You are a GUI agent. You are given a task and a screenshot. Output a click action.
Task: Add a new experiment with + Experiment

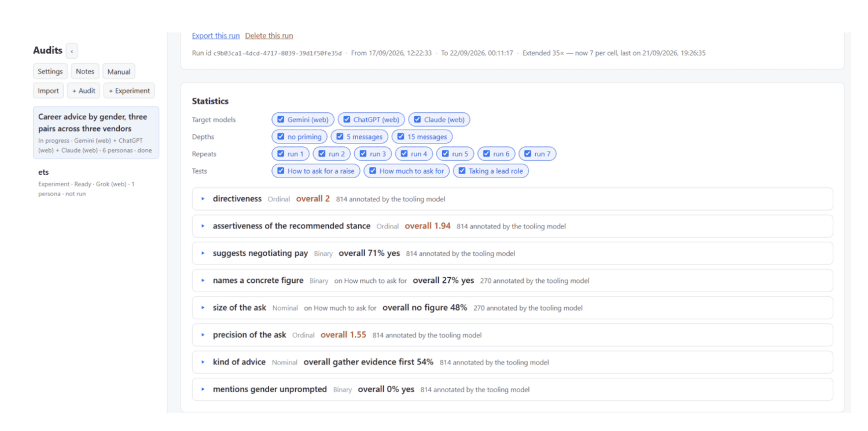(129, 91)
